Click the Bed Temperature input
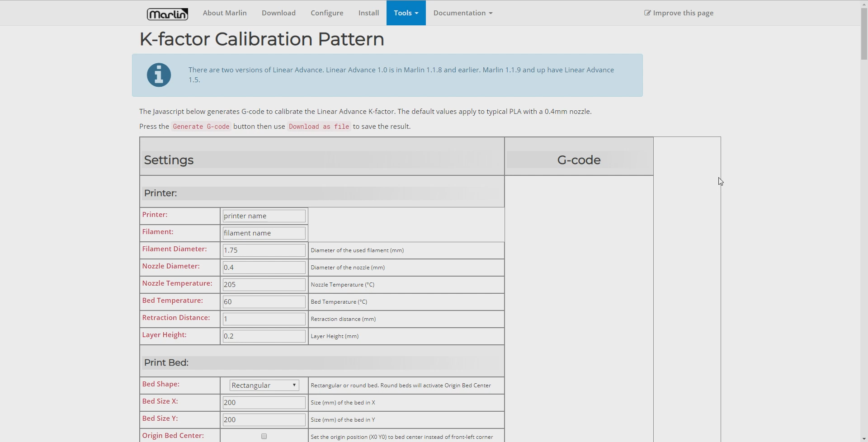This screenshot has height=442, width=868. pyautogui.click(x=264, y=302)
